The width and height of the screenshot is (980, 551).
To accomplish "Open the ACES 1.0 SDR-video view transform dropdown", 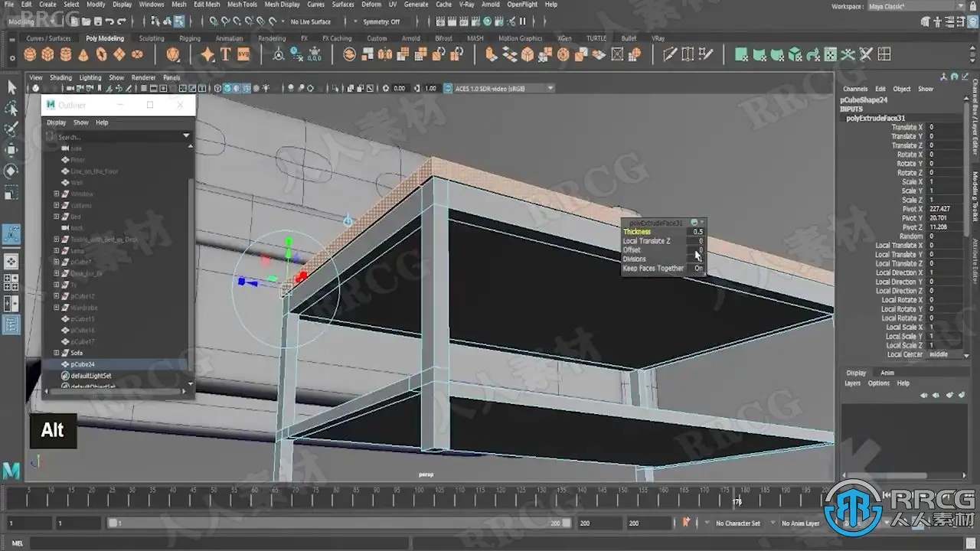I will coord(550,88).
